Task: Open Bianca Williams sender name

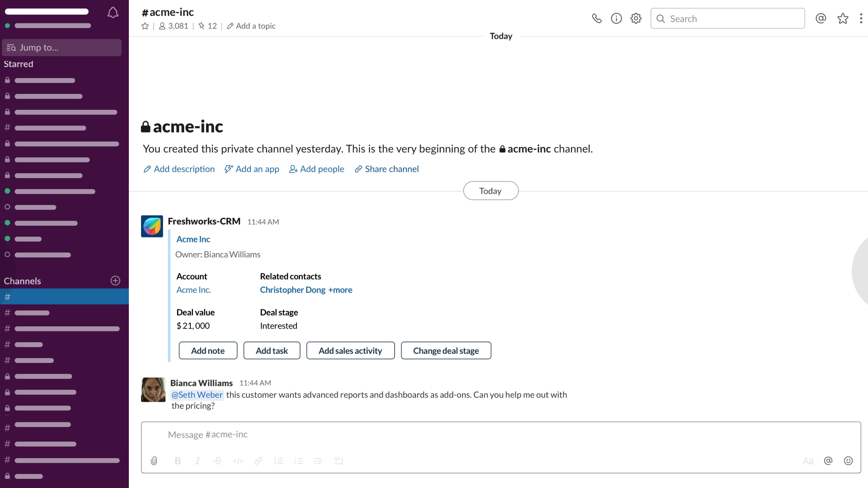Action: [201, 383]
